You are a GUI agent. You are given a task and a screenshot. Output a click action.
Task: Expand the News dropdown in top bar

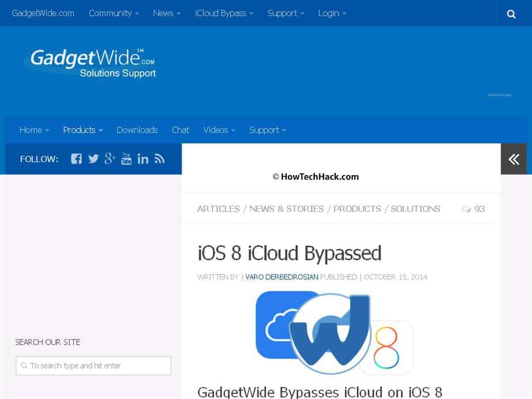click(x=166, y=13)
